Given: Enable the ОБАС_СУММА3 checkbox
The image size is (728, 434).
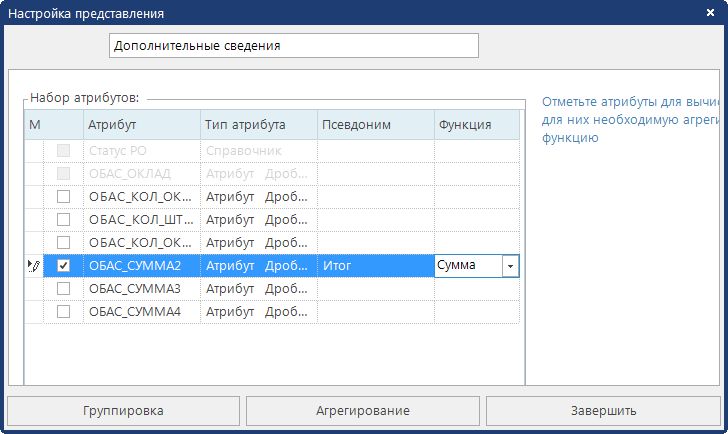Looking at the screenshot, I should click(x=64, y=289).
